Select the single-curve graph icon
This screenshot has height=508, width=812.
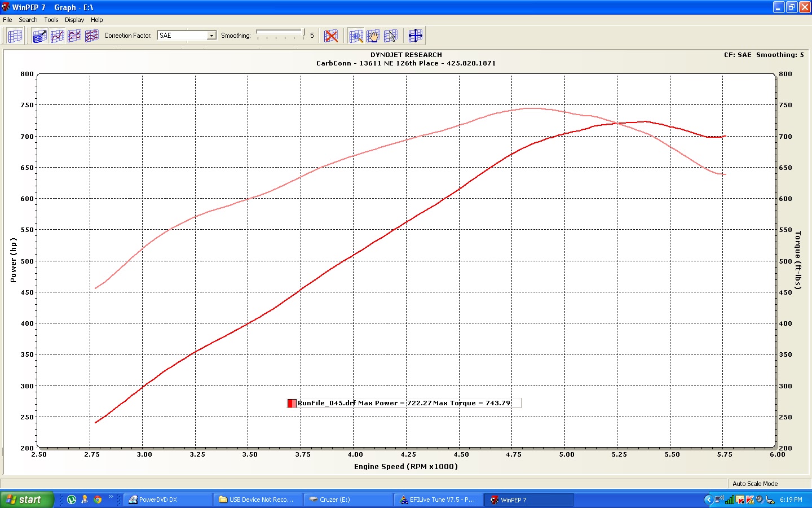click(57, 36)
